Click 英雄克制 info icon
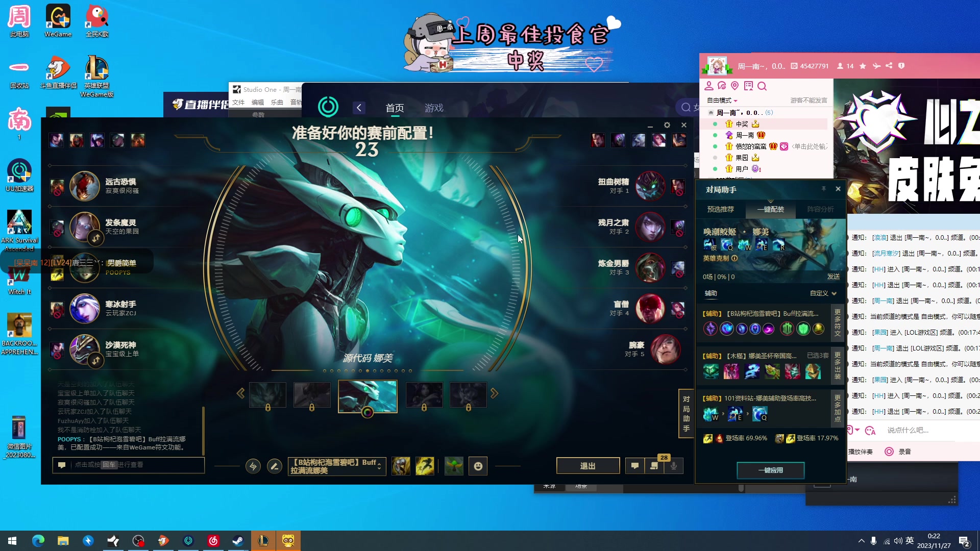Viewport: 980px width, 551px height. pyautogui.click(x=734, y=258)
